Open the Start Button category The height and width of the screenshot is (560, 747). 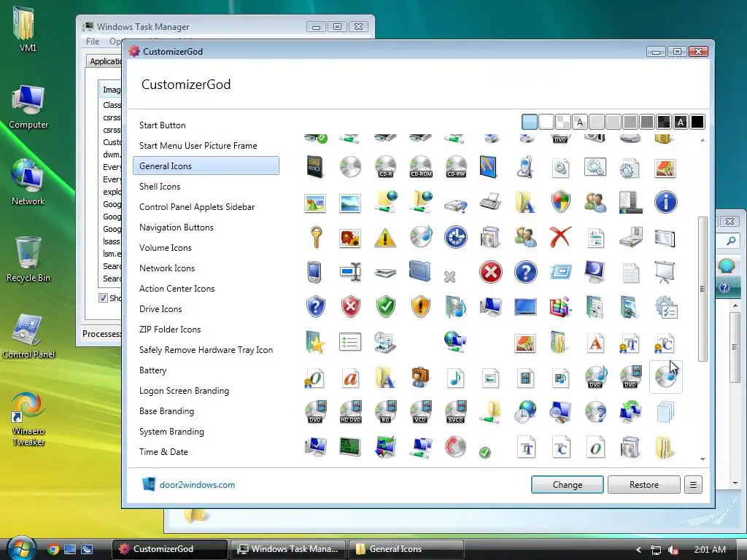tap(163, 125)
